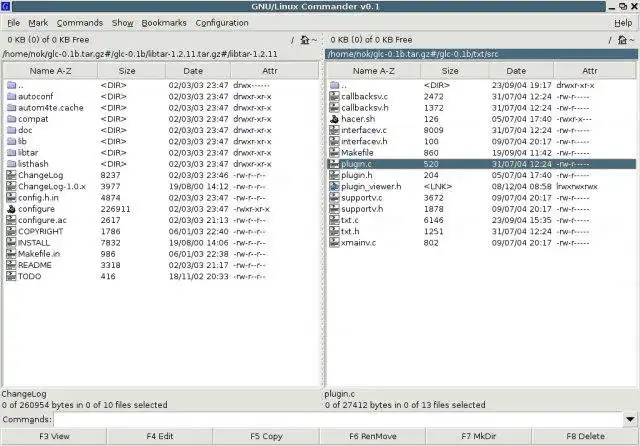Select the INSTALL file icon
This screenshot has width=640, height=446.
tap(11, 242)
